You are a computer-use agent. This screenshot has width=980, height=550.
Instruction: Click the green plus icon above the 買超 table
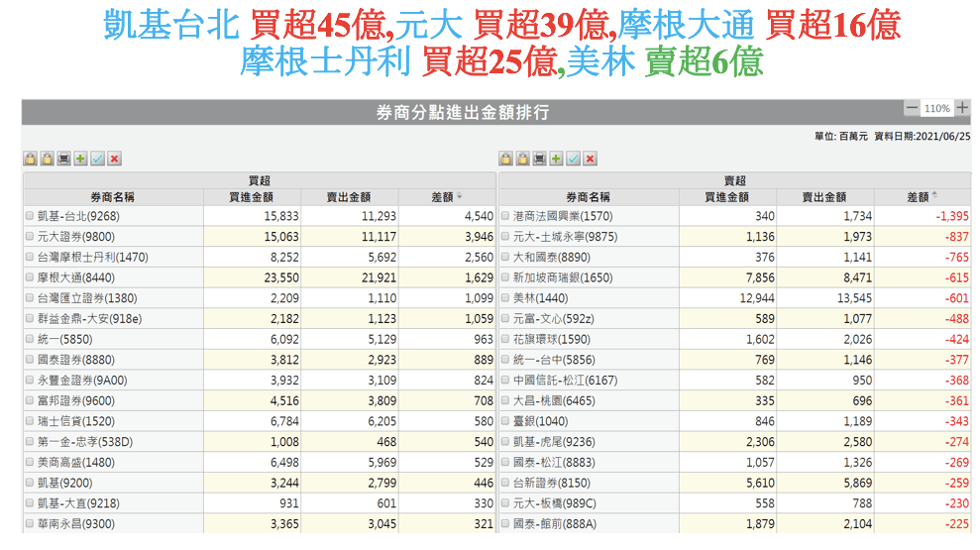[x=80, y=159]
